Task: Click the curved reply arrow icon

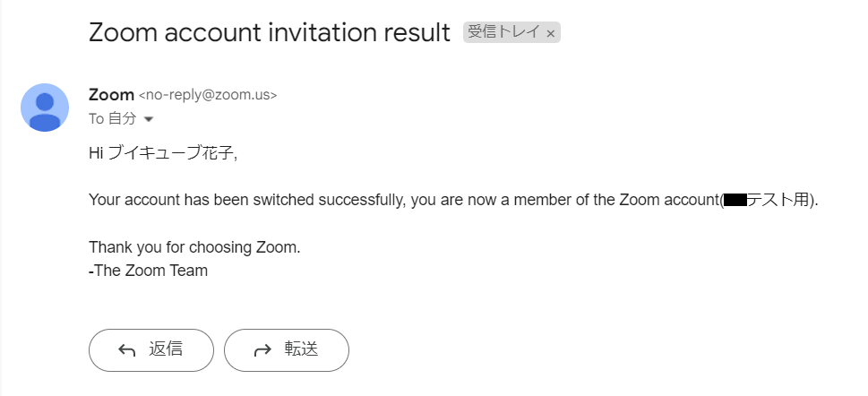Action: click(127, 350)
